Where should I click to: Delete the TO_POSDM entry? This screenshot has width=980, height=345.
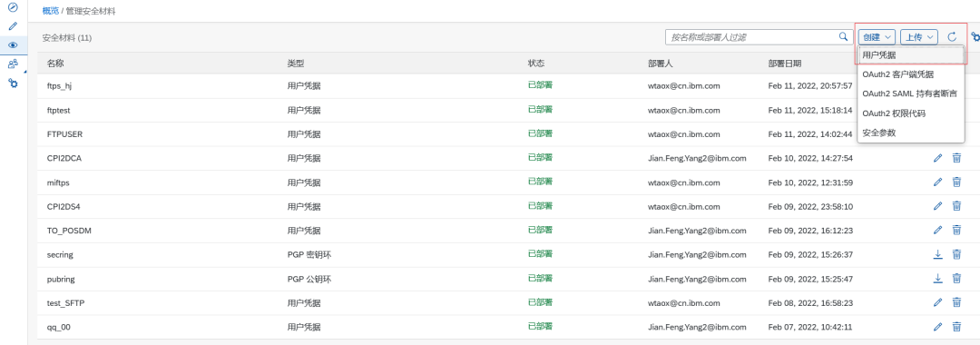(x=956, y=230)
